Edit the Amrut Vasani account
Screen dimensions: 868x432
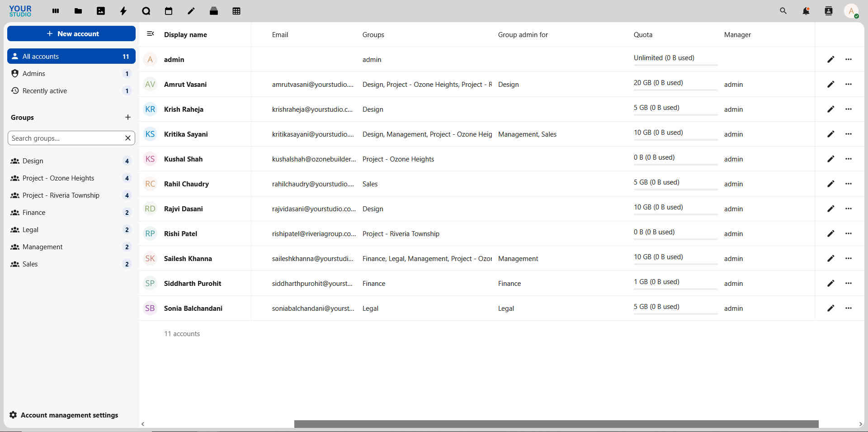coord(831,84)
